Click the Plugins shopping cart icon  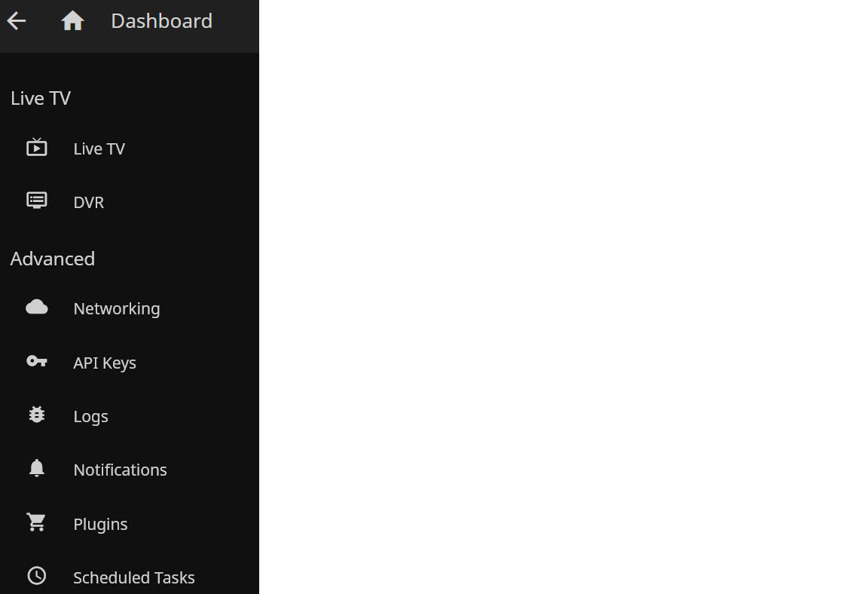(37, 522)
